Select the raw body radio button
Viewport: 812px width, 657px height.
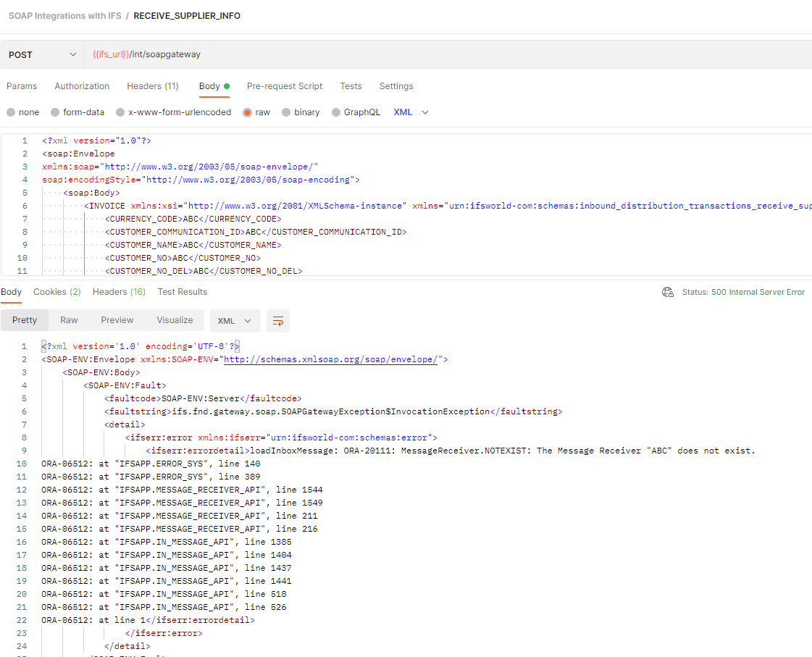[248, 112]
